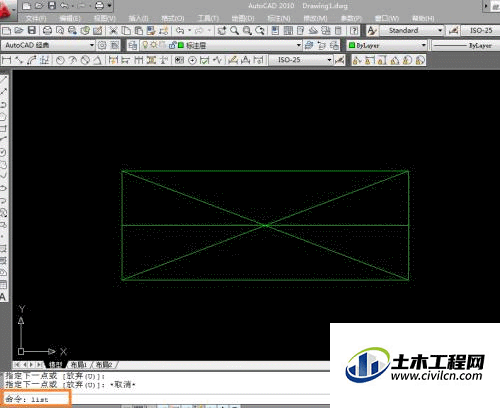The width and height of the screenshot is (500, 408).
Task: Toggle layer freeze sun icon
Action: click(x=154, y=45)
